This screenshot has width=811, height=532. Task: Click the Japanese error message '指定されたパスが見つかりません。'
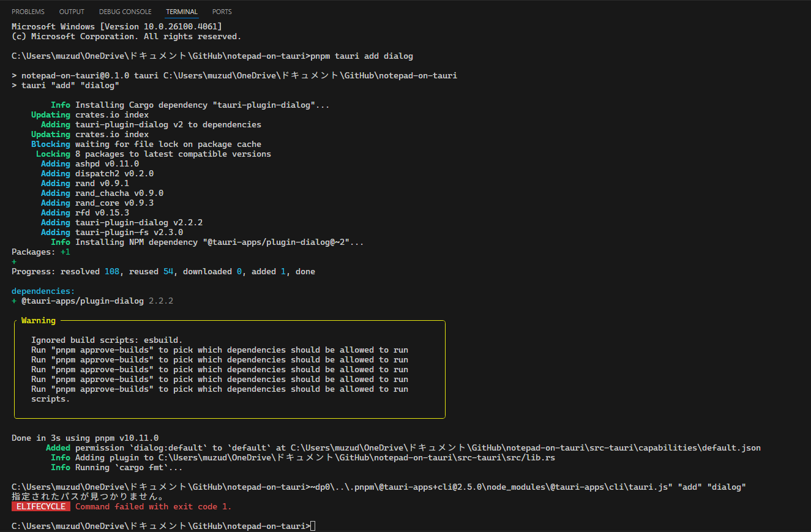[88, 497]
